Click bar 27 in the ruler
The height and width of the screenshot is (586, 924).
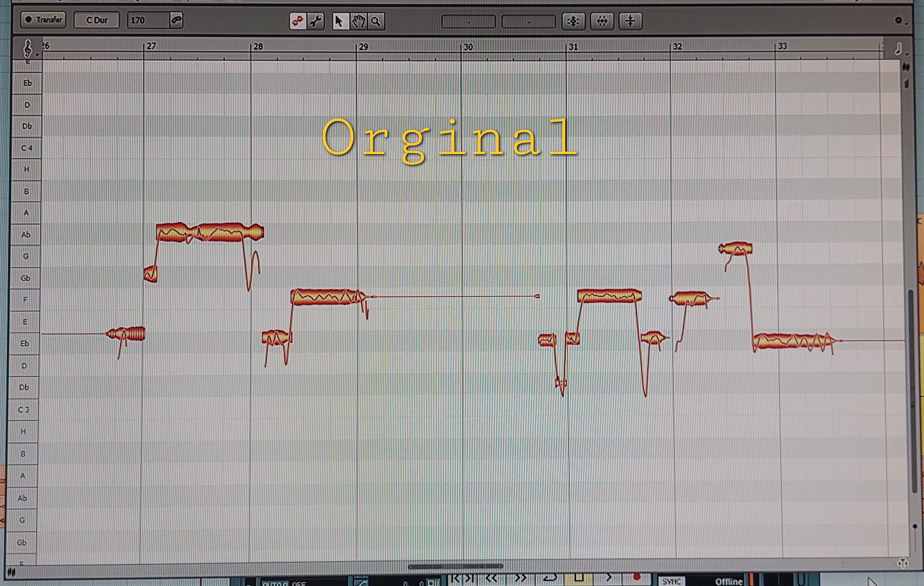pyautogui.click(x=151, y=46)
